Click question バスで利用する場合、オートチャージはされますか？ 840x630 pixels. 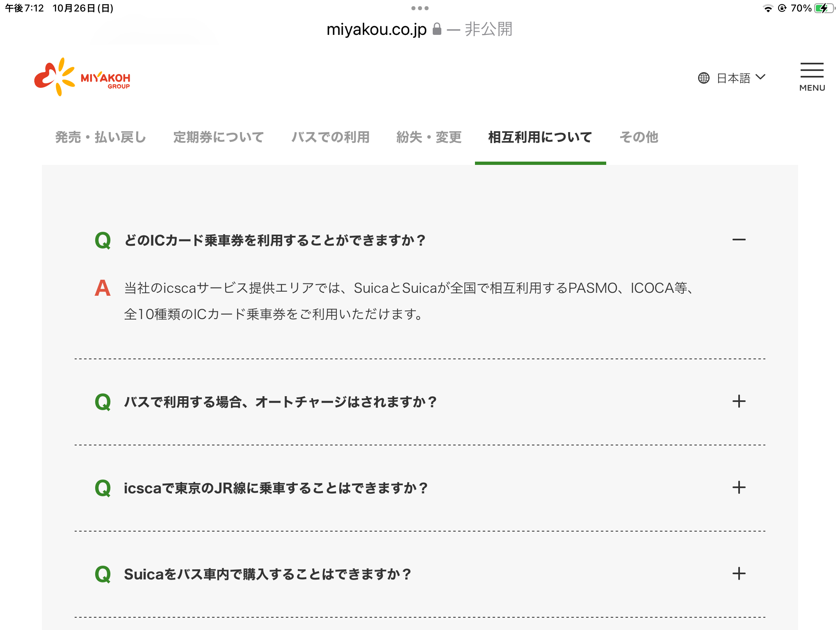[x=281, y=402]
